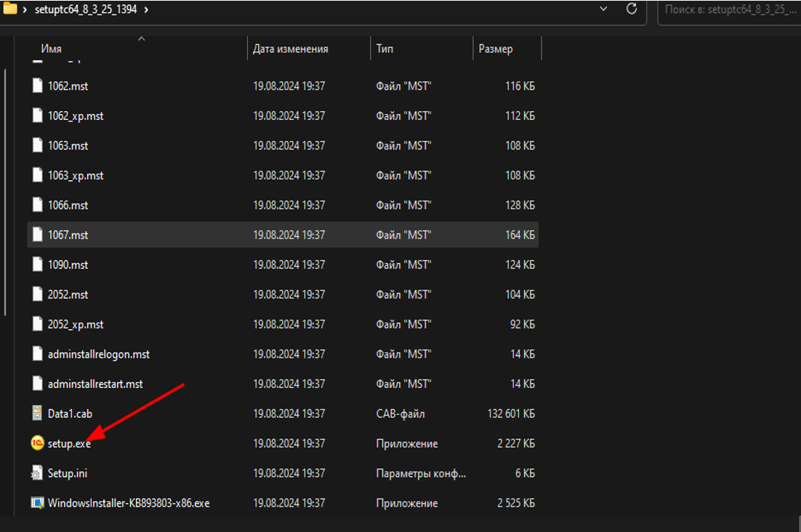This screenshot has height=532, width=801.
Task: Select the Data1.cab archive icon
Action: coord(38,414)
